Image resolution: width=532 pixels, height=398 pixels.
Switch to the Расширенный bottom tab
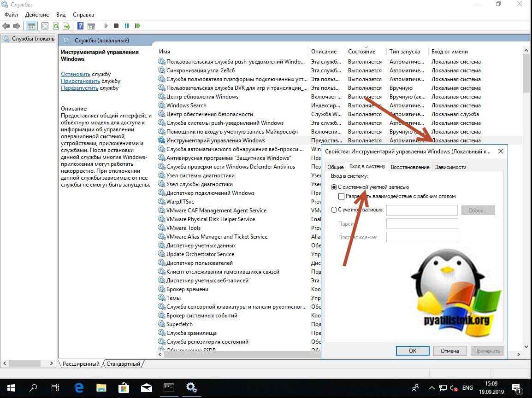(x=81, y=364)
